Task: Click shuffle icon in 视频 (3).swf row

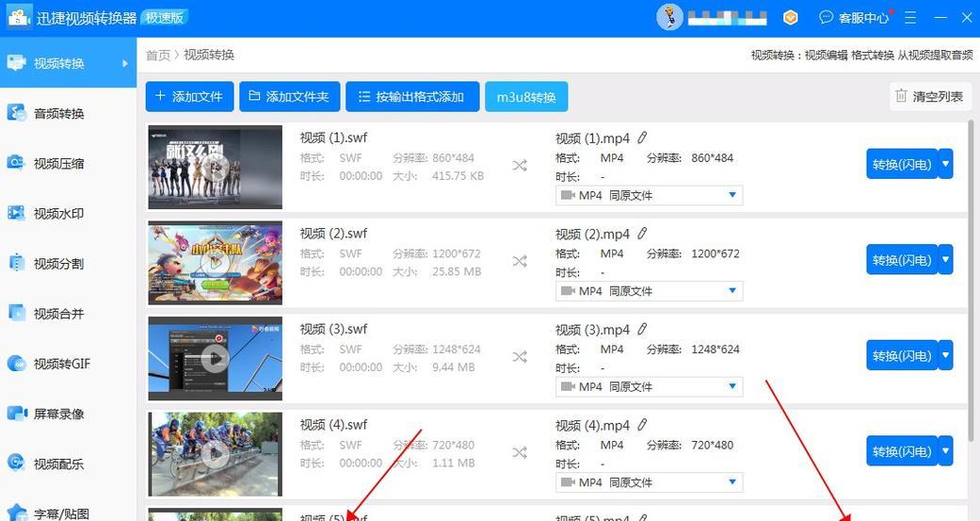Action: coord(520,357)
